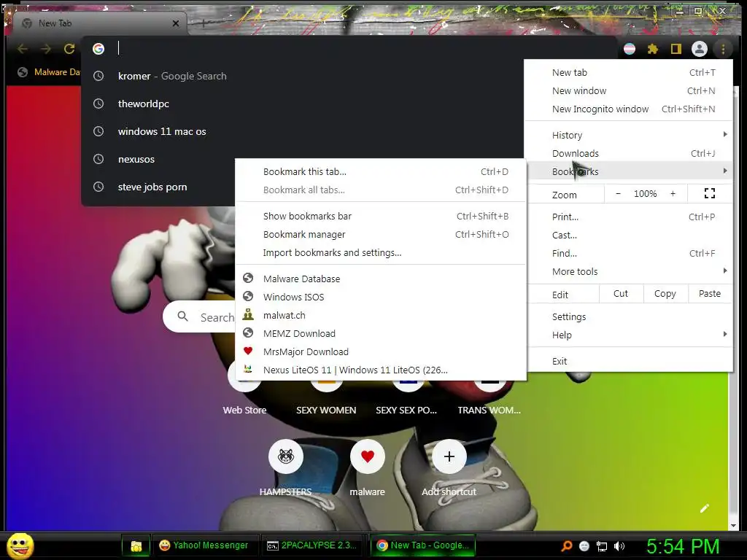Viewport: 747px width, 560px height.
Task: Choose Find from Chrome menu
Action: tap(628, 253)
